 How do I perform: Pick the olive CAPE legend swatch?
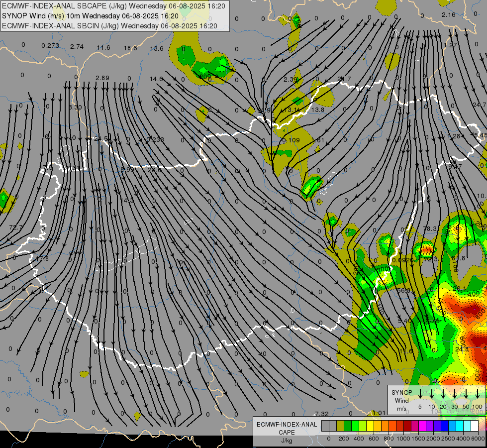pyautogui.click(x=340, y=426)
